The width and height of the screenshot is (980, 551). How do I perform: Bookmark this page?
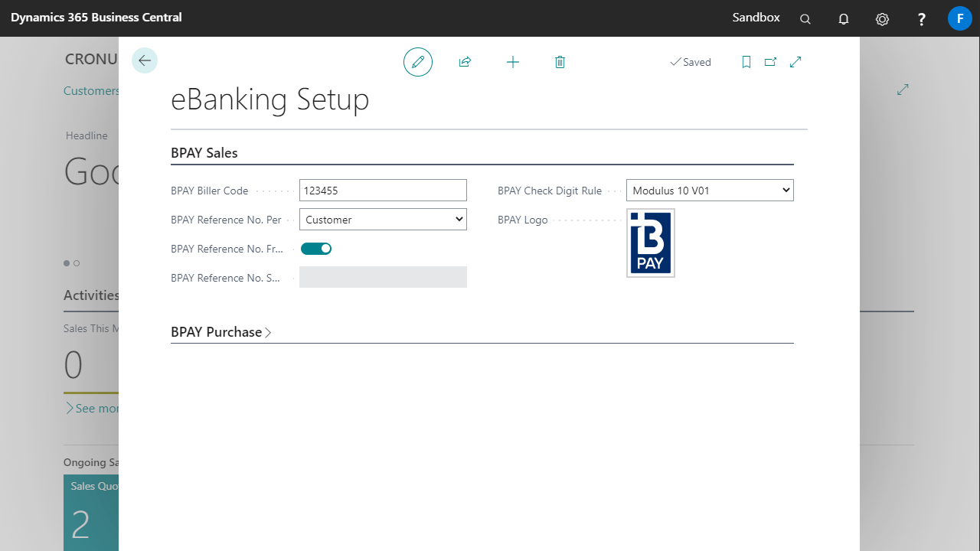(x=746, y=62)
